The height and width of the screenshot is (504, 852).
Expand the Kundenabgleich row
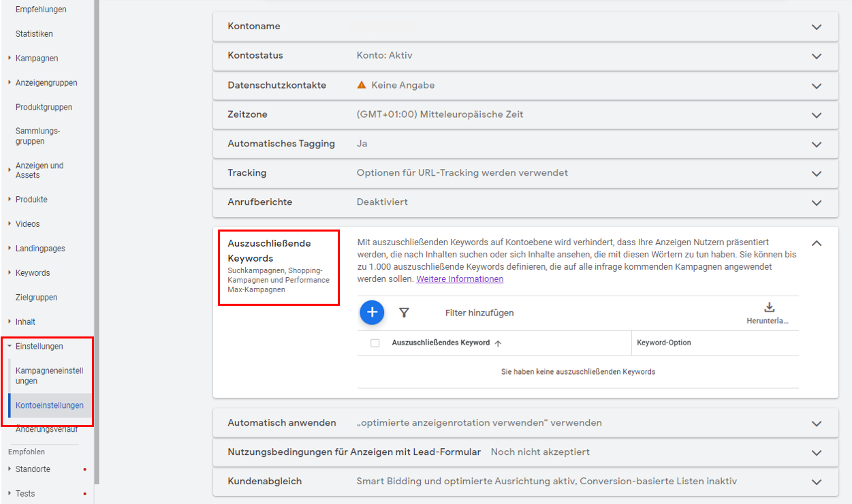pos(816,481)
